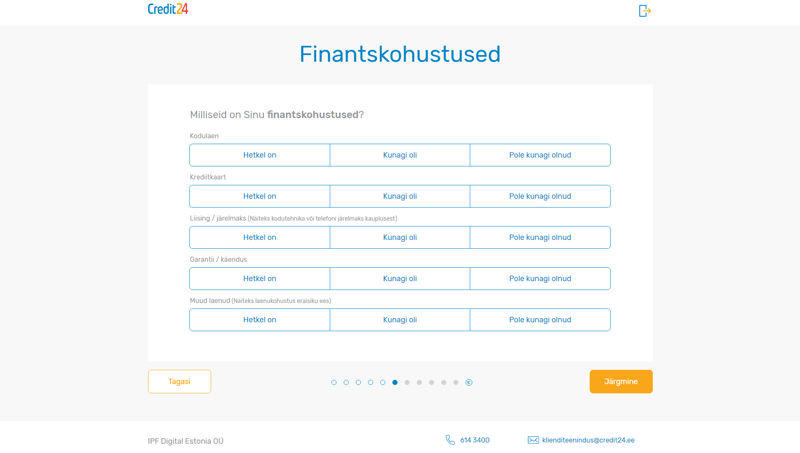Select 'Kunagi oli' for Liising / järelmaks
The height and width of the screenshot is (453, 800).
point(400,237)
